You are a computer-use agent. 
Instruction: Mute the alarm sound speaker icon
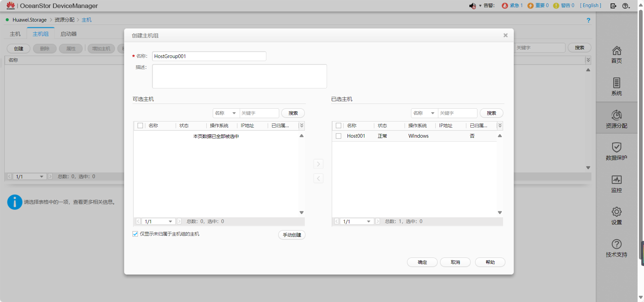472,6
